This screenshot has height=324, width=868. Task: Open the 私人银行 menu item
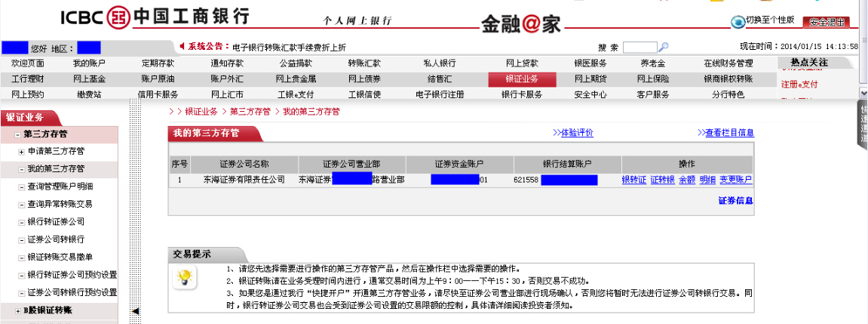(x=440, y=63)
